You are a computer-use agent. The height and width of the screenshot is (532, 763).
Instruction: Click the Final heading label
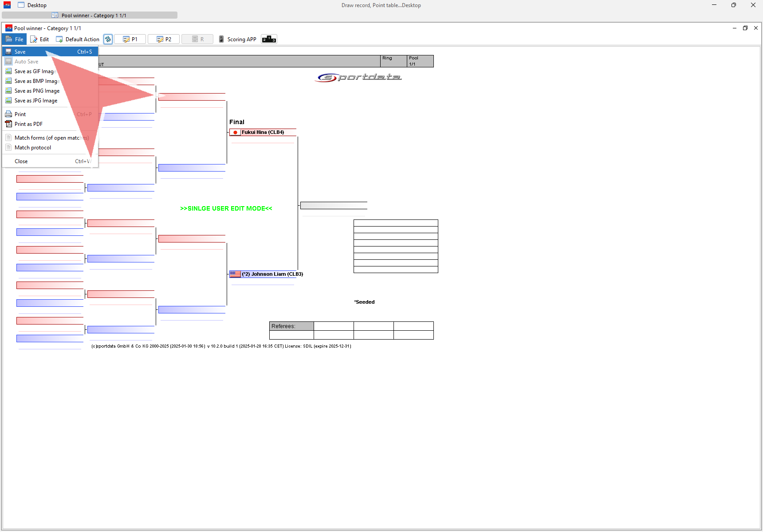[x=237, y=122]
